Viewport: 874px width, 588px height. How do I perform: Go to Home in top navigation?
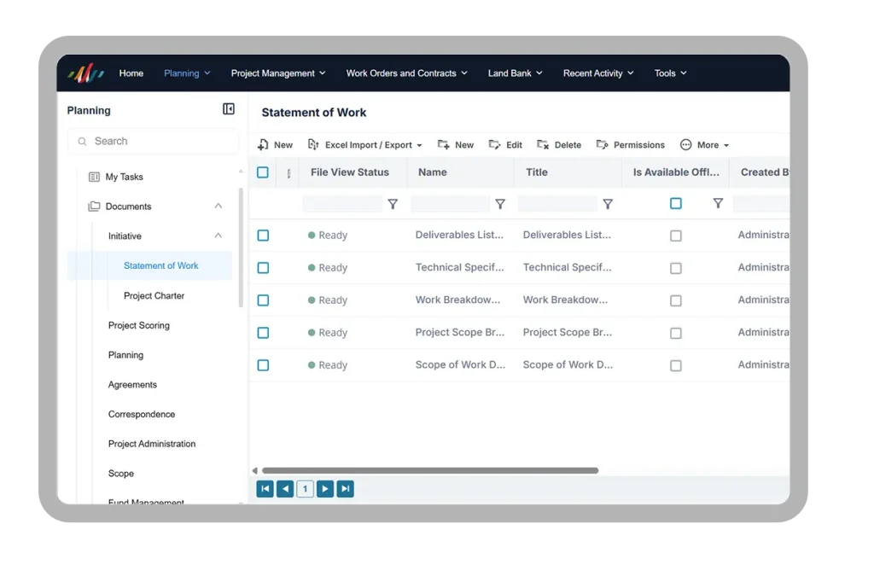[x=131, y=73]
